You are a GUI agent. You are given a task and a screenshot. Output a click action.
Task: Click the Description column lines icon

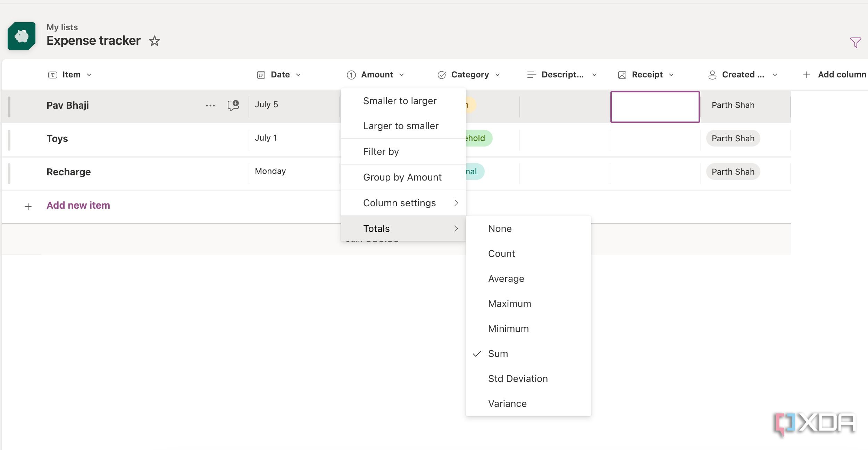pyautogui.click(x=532, y=75)
